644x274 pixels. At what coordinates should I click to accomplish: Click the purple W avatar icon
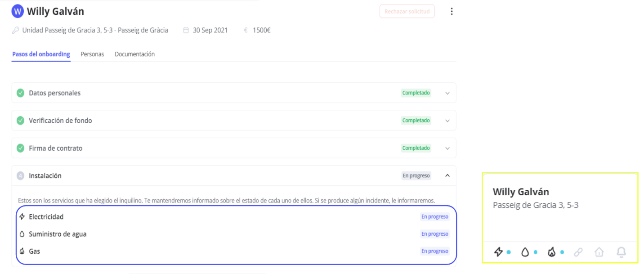coord(18,11)
